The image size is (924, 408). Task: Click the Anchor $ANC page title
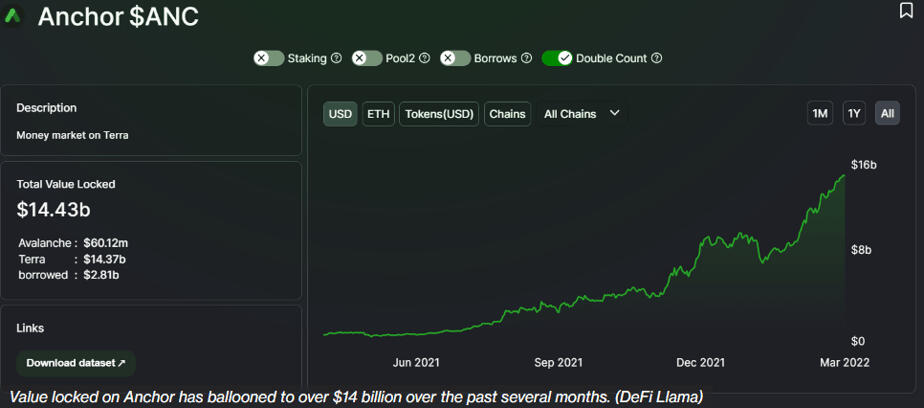pos(118,17)
